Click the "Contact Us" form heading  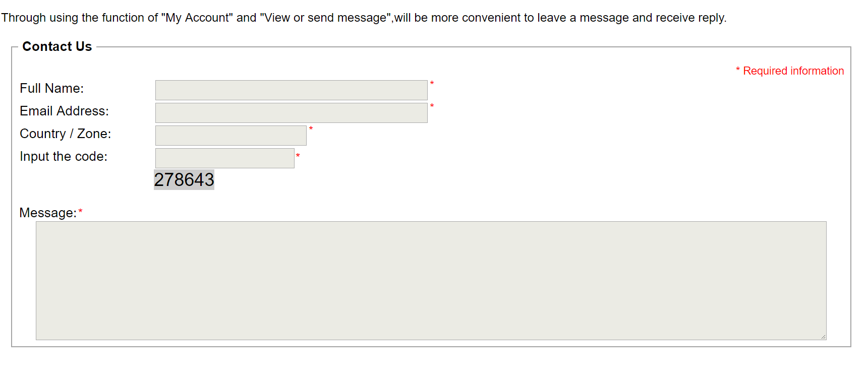57,47
